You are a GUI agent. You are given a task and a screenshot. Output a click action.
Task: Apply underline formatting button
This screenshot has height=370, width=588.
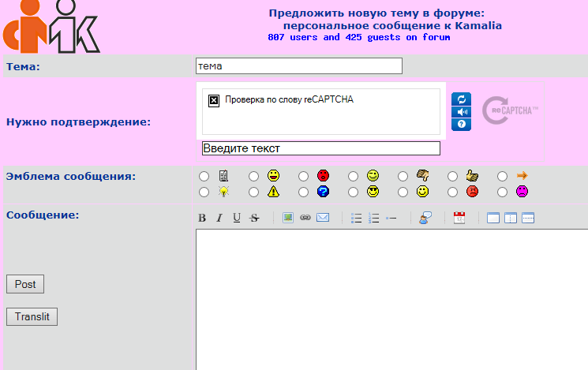(x=237, y=218)
